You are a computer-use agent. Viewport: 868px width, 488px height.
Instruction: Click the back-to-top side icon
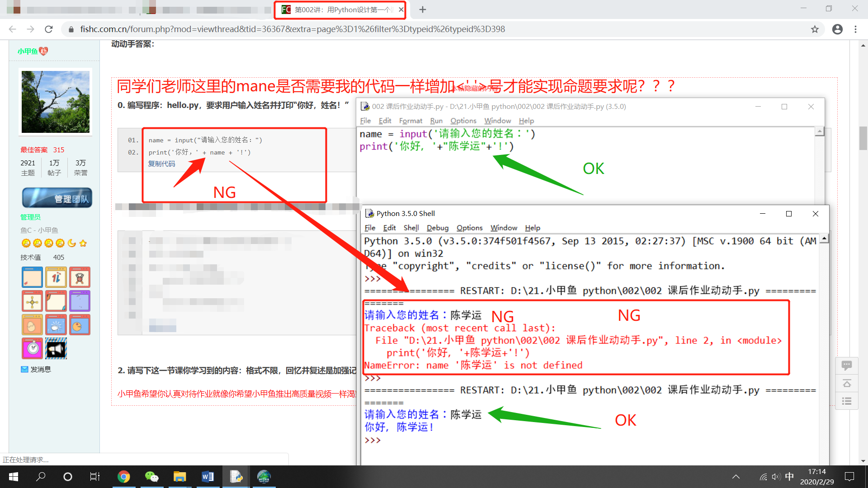[847, 383]
